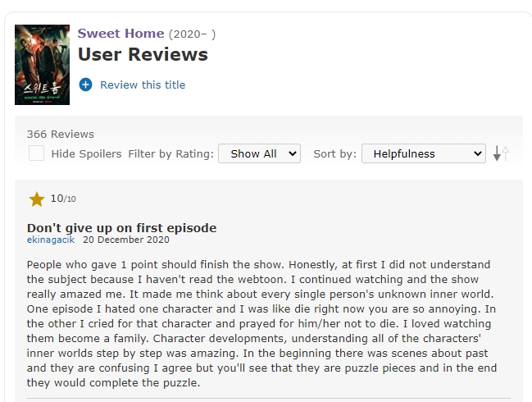Viewport: 532px width, 402px height.
Task: Click the Review this title link
Action: (x=143, y=85)
